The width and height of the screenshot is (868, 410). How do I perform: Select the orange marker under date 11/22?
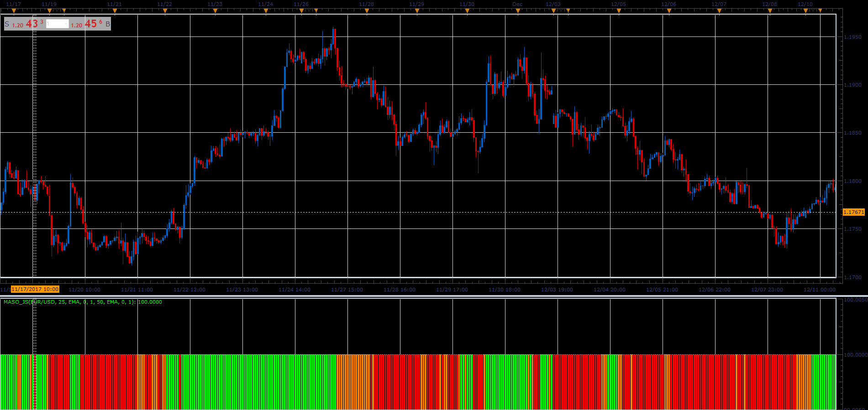tap(165, 10)
